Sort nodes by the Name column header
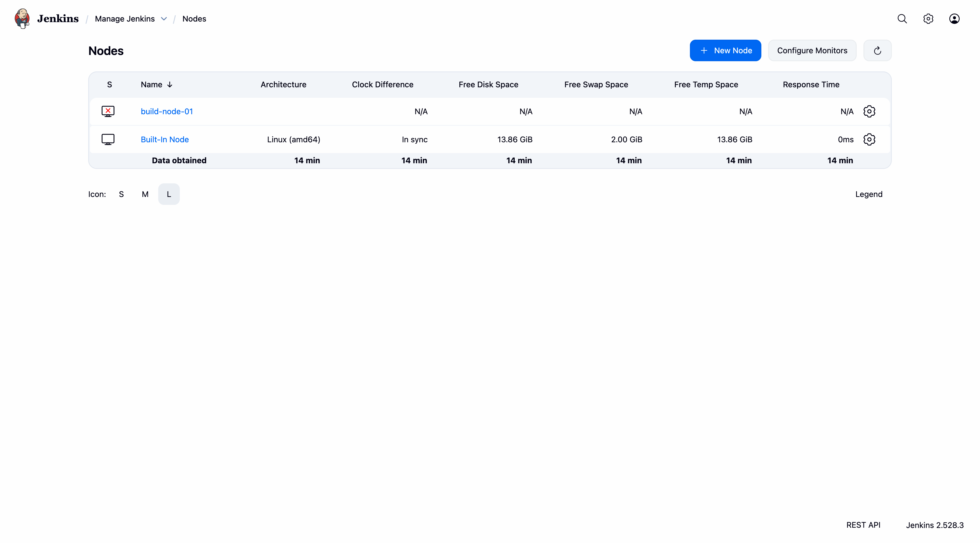This screenshot has width=980, height=543. [x=151, y=84]
